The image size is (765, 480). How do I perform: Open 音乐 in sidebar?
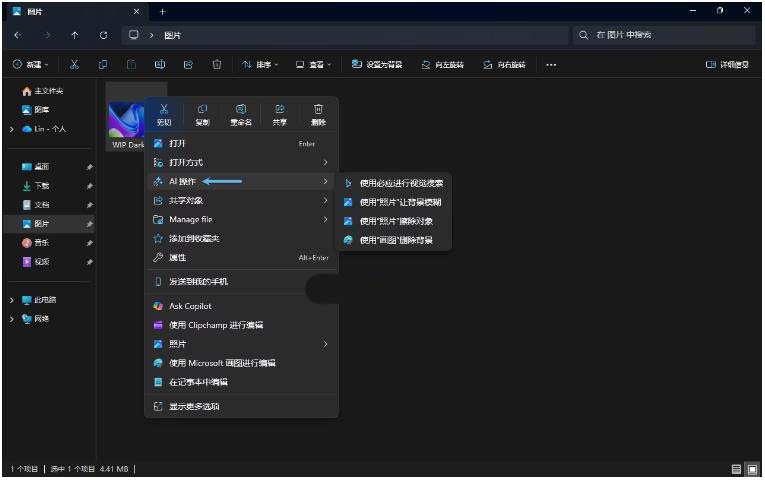(36, 243)
